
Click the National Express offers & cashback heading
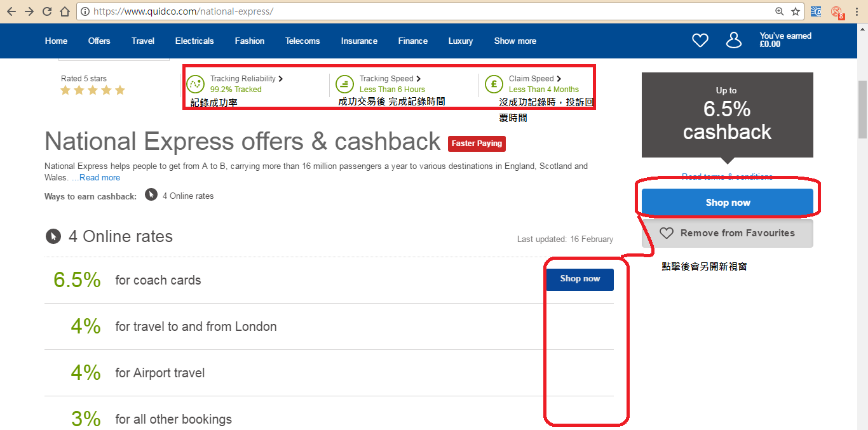click(242, 141)
